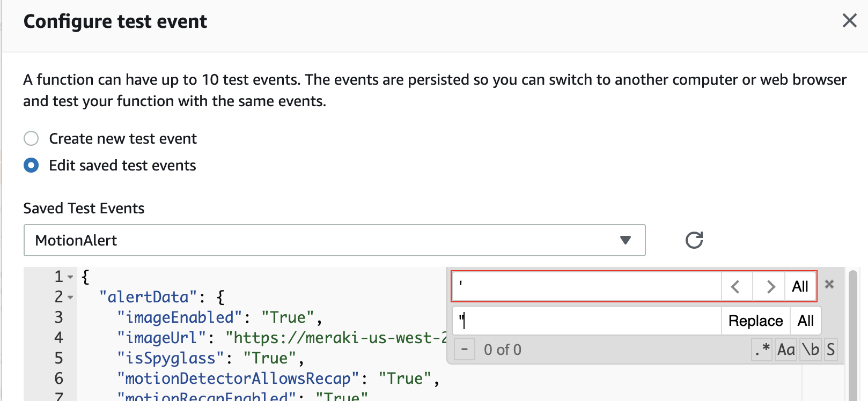868x401 pixels.
Task: Select Create new test event option
Action: (x=31, y=139)
